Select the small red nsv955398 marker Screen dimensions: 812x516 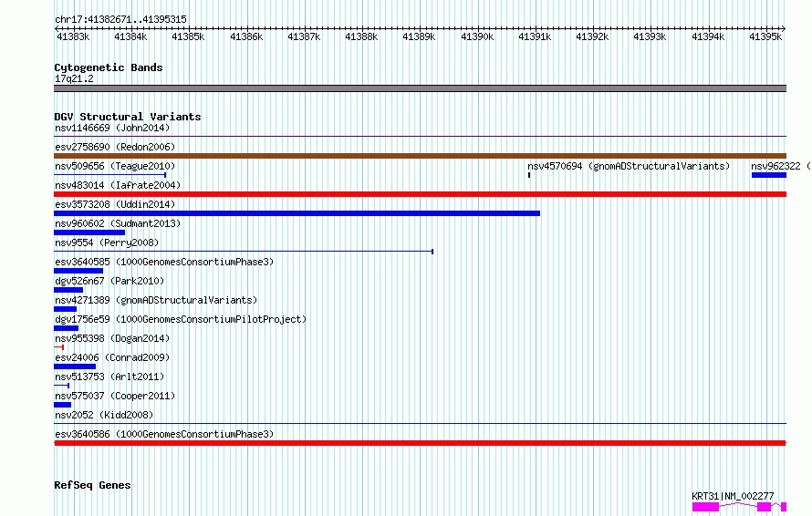pyautogui.click(x=58, y=347)
